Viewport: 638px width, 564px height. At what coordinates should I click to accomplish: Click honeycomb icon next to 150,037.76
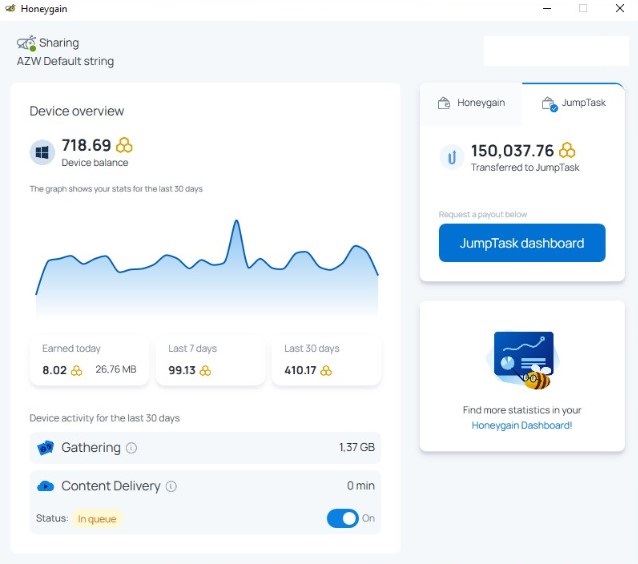[x=567, y=150]
